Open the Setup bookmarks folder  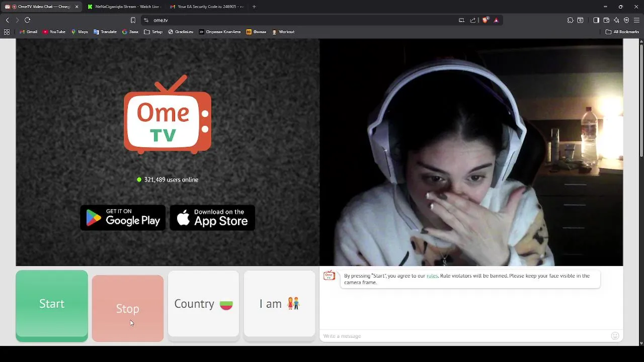(x=153, y=32)
